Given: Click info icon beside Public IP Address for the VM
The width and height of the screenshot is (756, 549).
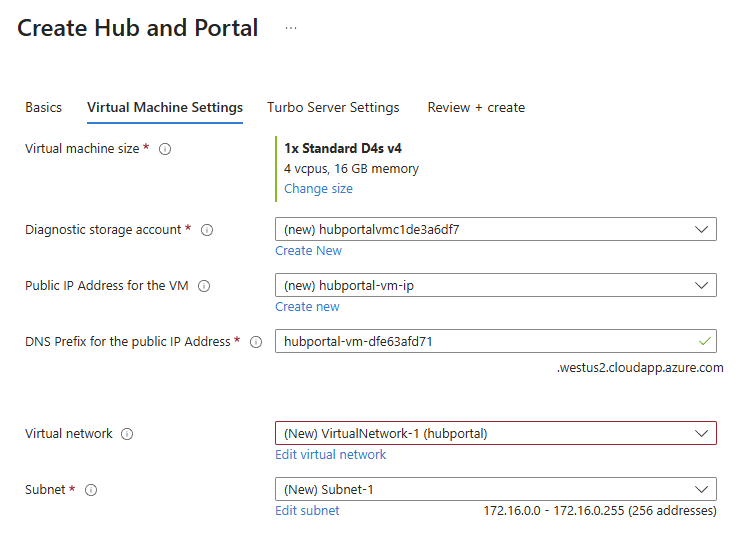Looking at the screenshot, I should [204, 286].
